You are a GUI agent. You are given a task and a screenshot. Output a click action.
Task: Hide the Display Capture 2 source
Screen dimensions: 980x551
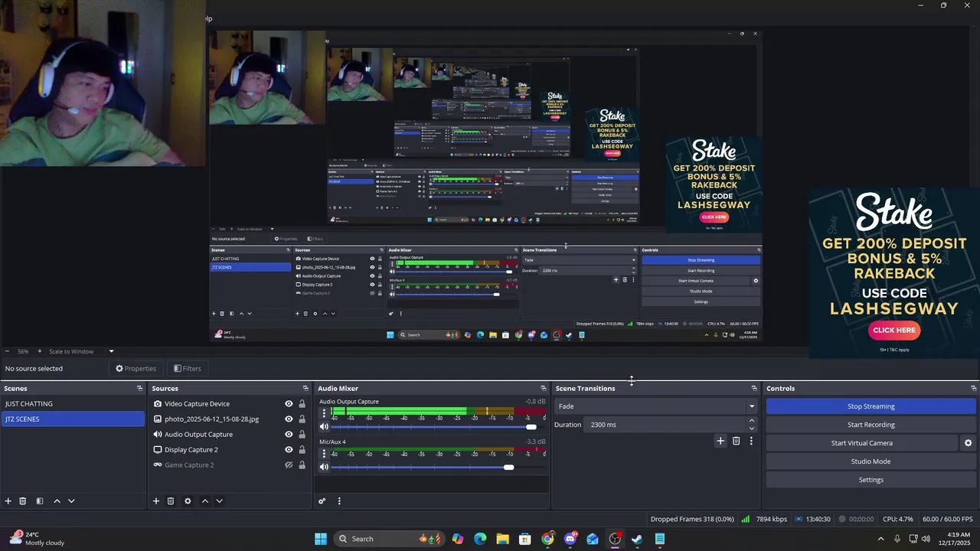[x=289, y=450]
